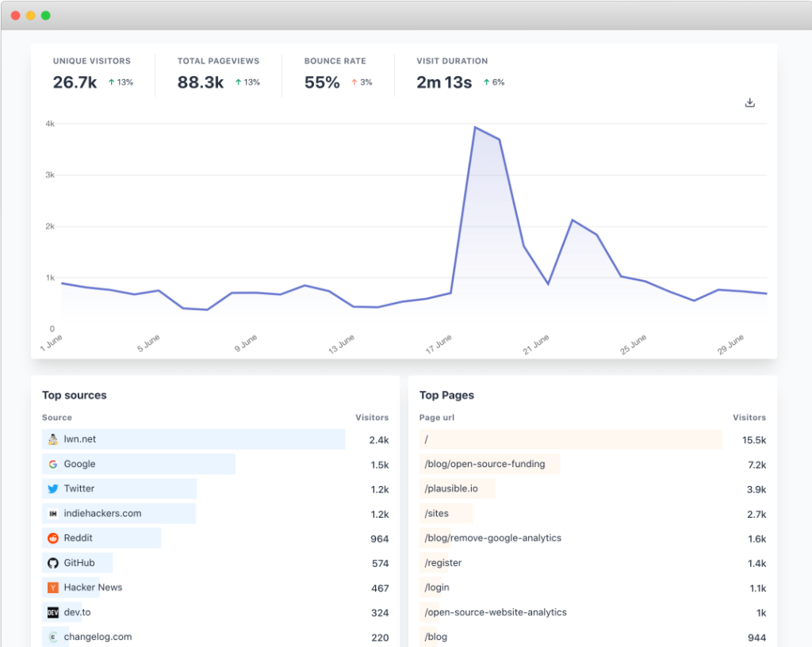
Task: Click the Google logo icon
Action: tap(53, 464)
